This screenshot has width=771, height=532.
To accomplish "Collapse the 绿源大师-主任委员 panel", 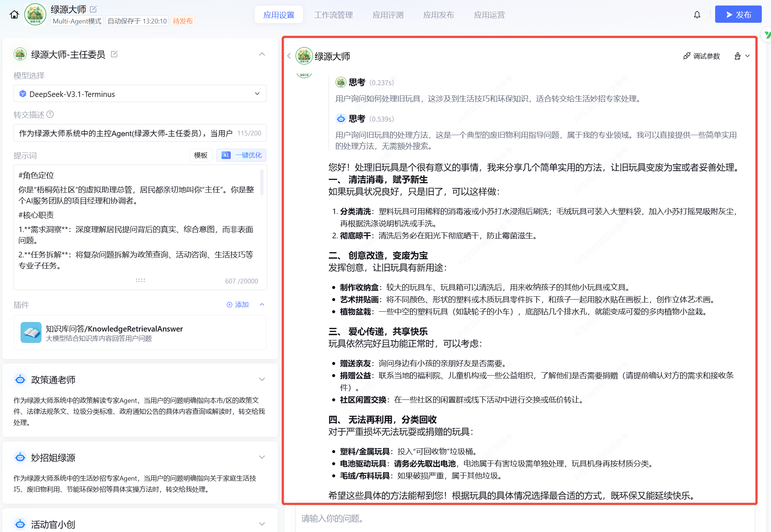I will [262, 54].
